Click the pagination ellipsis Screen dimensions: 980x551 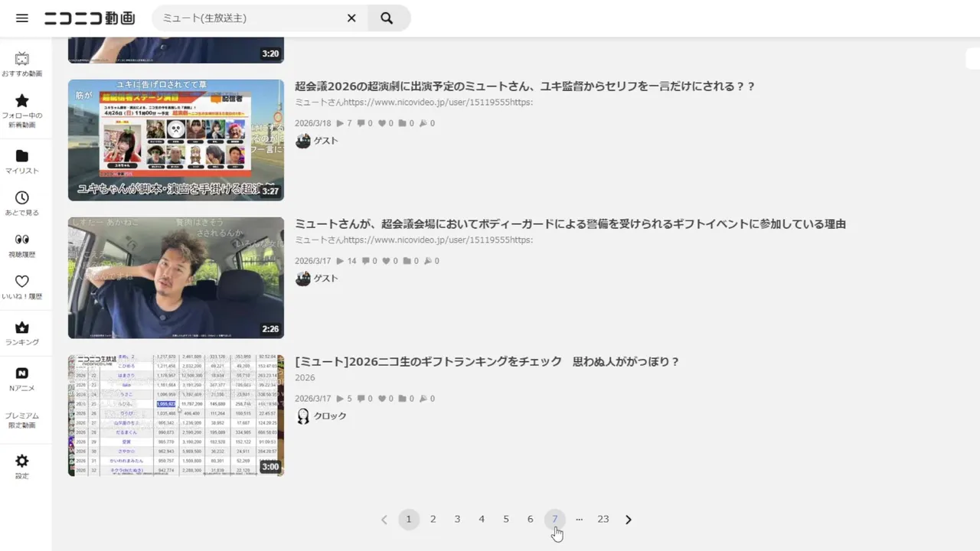click(x=579, y=520)
